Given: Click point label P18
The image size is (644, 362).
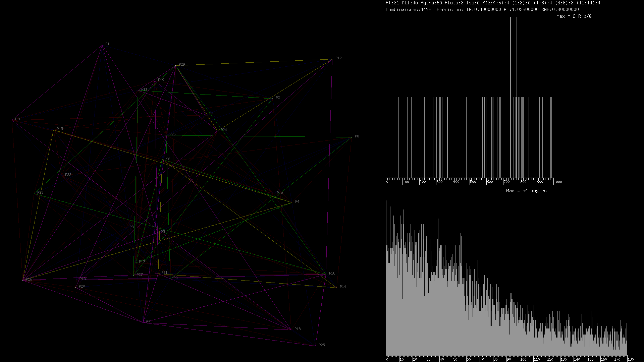Looking at the screenshot, I should 298,329.
